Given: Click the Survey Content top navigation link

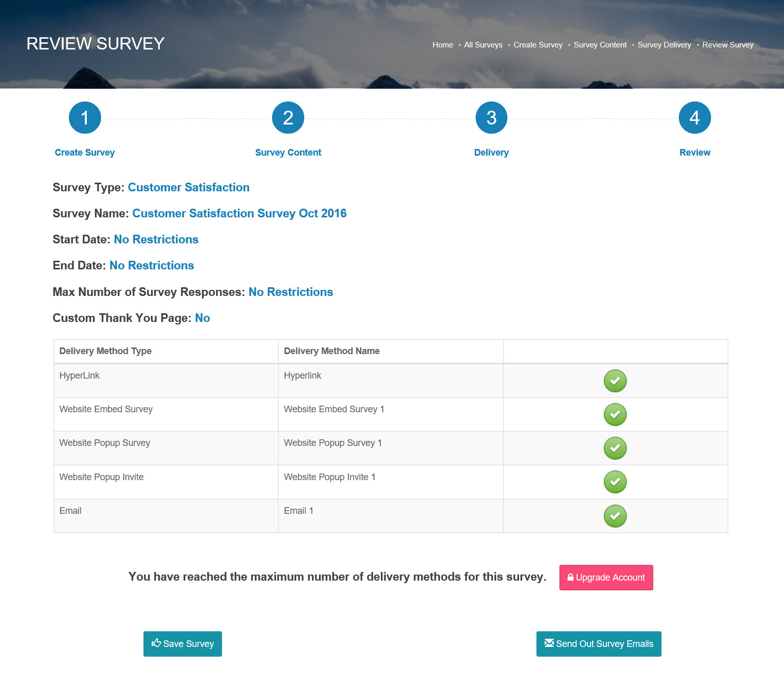Looking at the screenshot, I should pos(600,45).
